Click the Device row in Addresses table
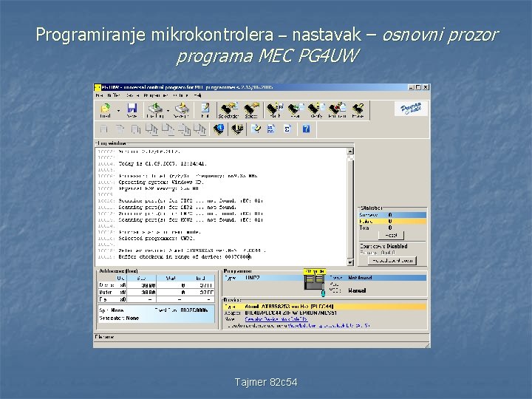 click(x=156, y=285)
